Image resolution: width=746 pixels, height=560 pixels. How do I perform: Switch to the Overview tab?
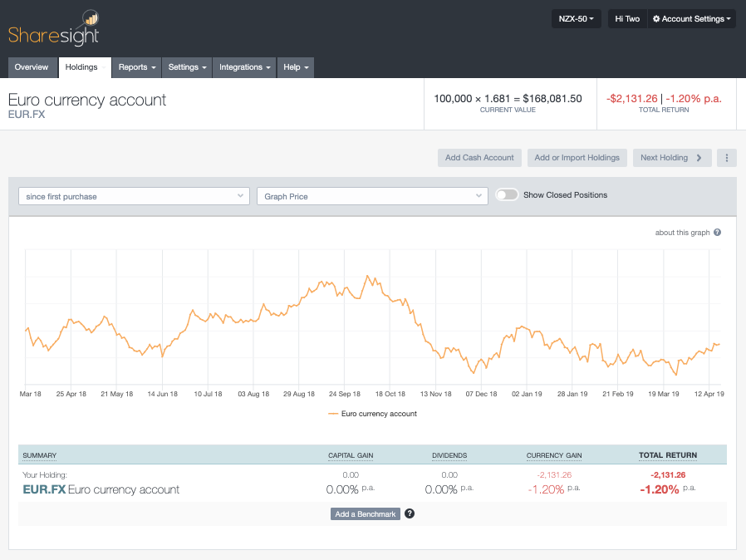(32, 67)
